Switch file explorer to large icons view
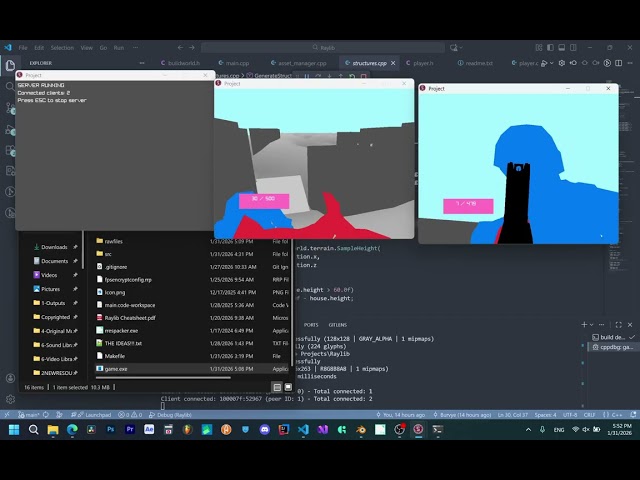The width and height of the screenshot is (640, 480). point(288,387)
